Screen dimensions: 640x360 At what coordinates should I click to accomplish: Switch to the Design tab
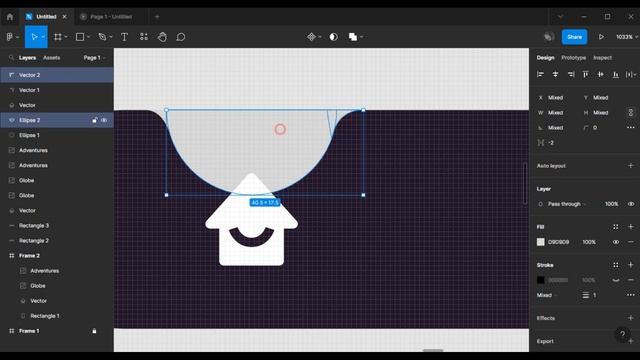pyautogui.click(x=545, y=58)
